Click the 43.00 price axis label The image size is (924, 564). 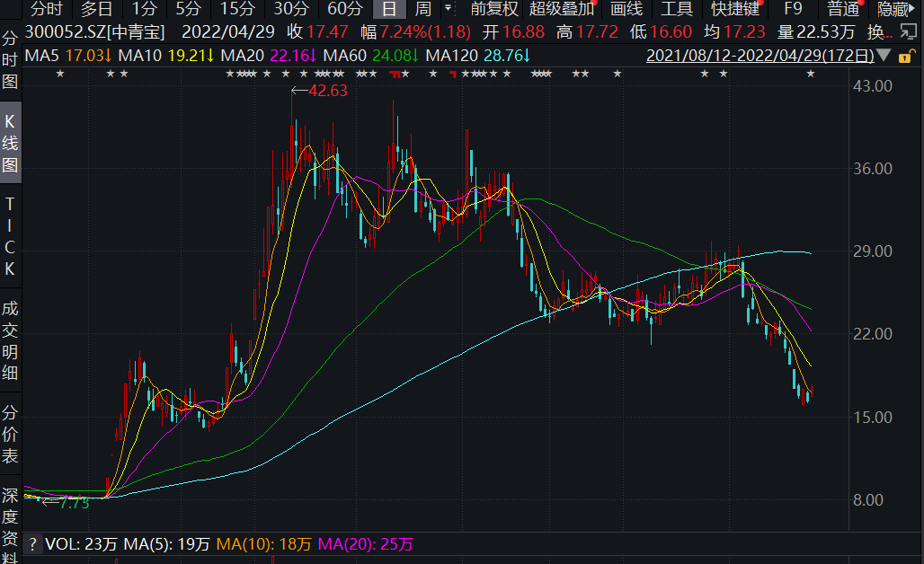(872, 86)
